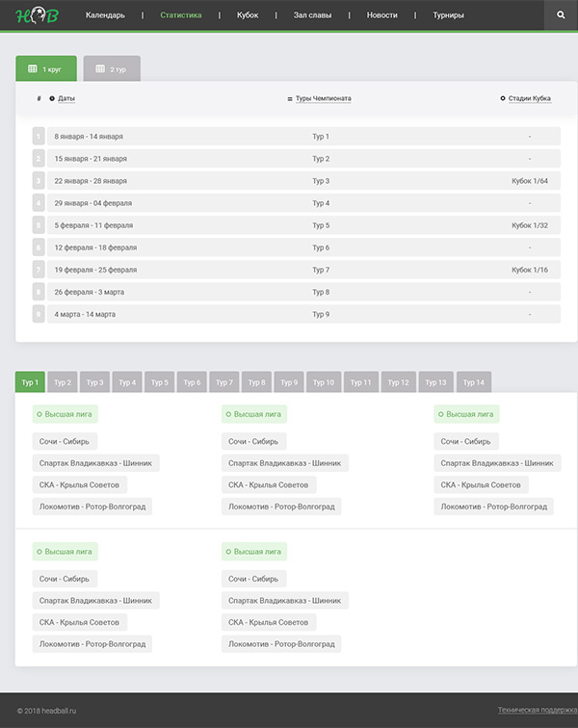Switch to Тур 14 tab

[x=473, y=382]
